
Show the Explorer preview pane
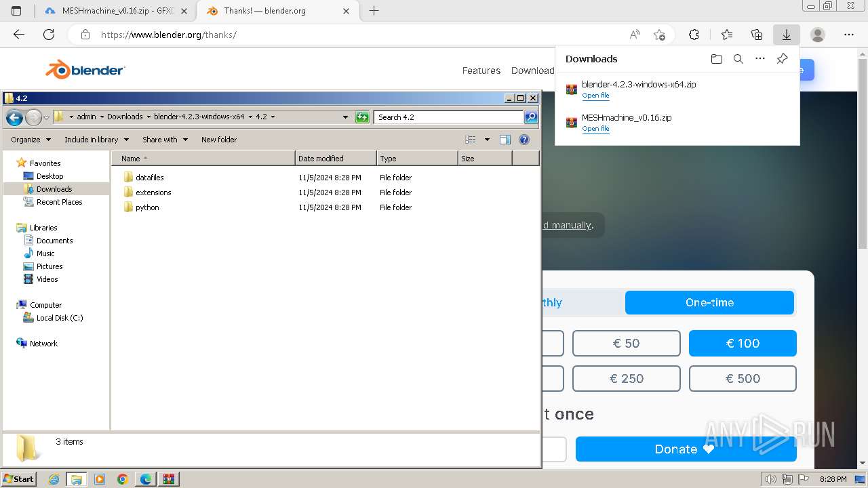click(505, 140)
